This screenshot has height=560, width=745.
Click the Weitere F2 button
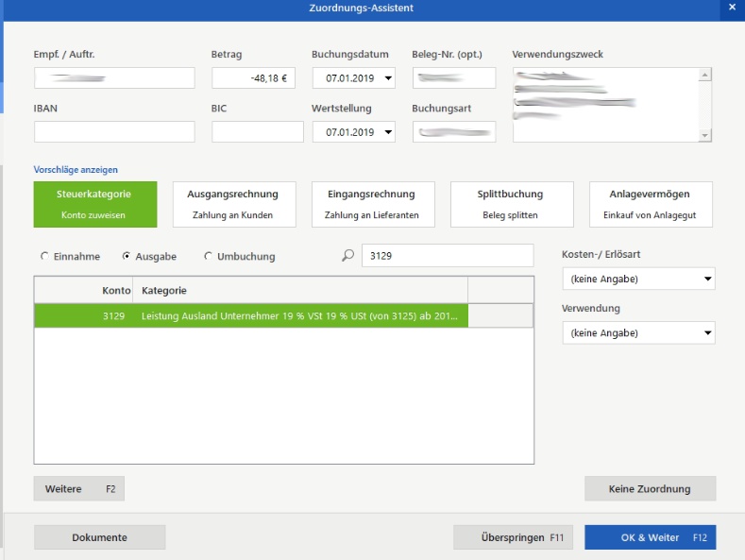[79, 488]
